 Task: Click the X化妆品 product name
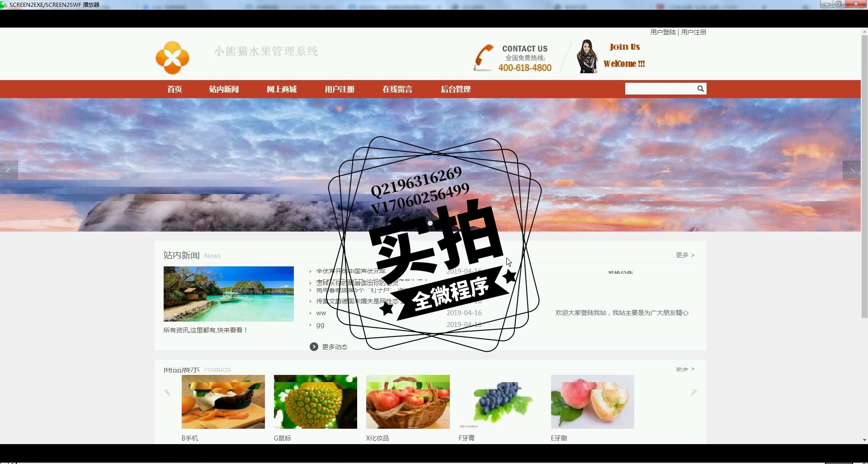click(377, 438)
